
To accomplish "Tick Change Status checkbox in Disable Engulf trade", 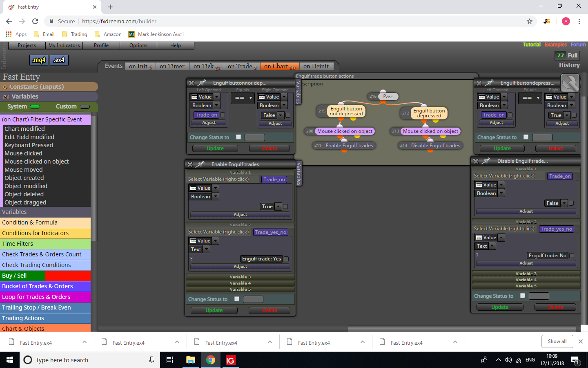I will point(523,296).
